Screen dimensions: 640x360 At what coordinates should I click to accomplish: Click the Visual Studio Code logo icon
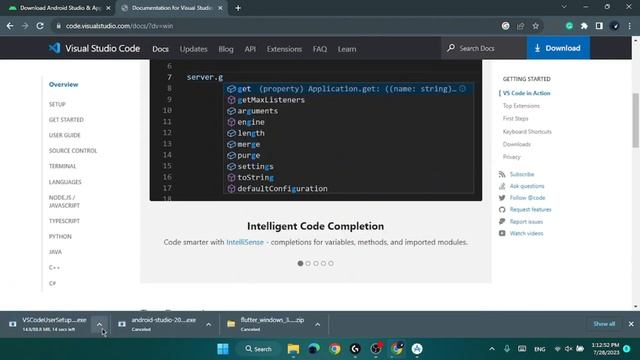(54, 48)
